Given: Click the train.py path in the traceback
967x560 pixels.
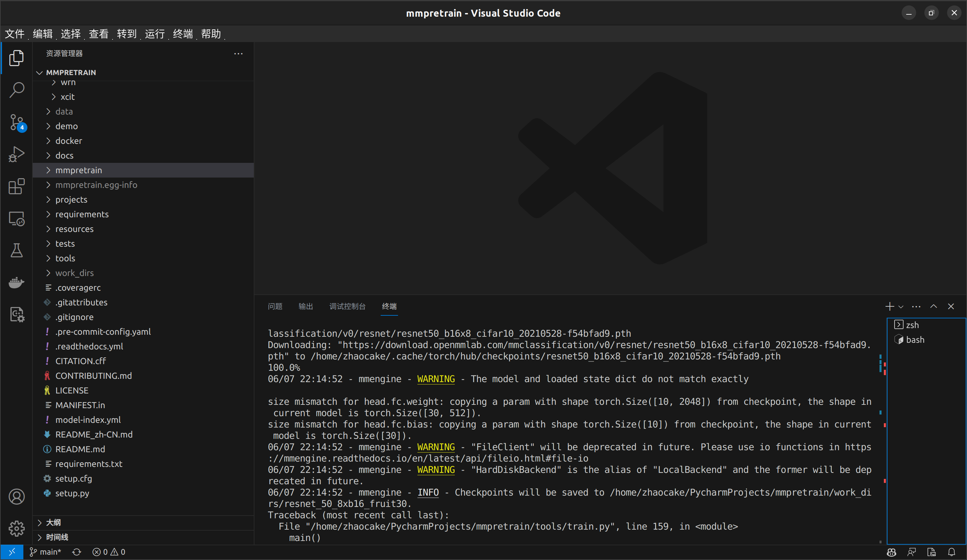Looking at the screenshot, I should (x=460, y=527).
